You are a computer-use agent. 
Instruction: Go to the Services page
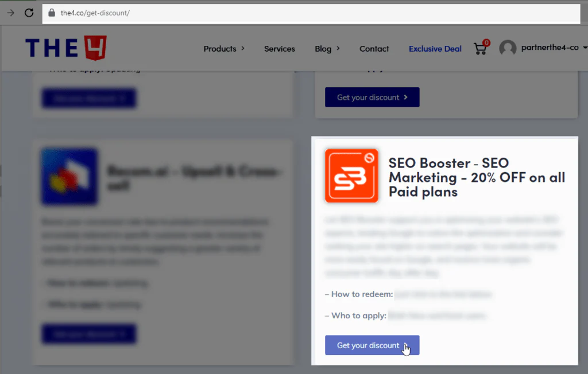coord(280,49)
